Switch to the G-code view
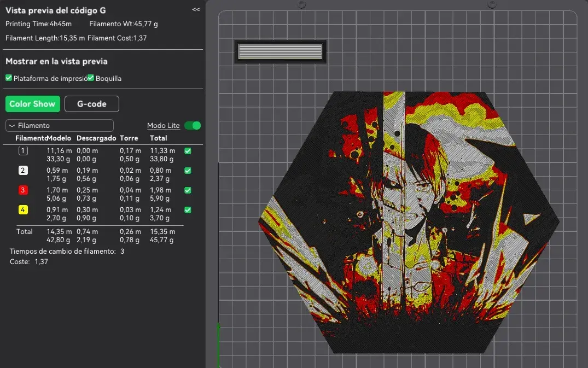 tap(92, 104)
